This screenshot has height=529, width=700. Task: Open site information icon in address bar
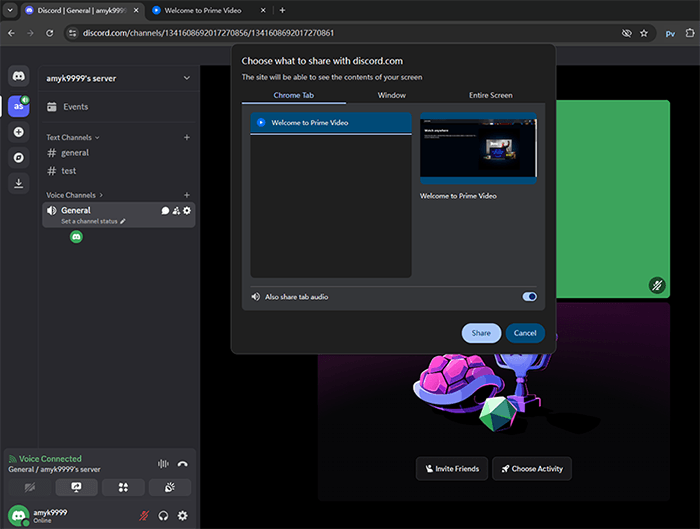coord(73,33)
